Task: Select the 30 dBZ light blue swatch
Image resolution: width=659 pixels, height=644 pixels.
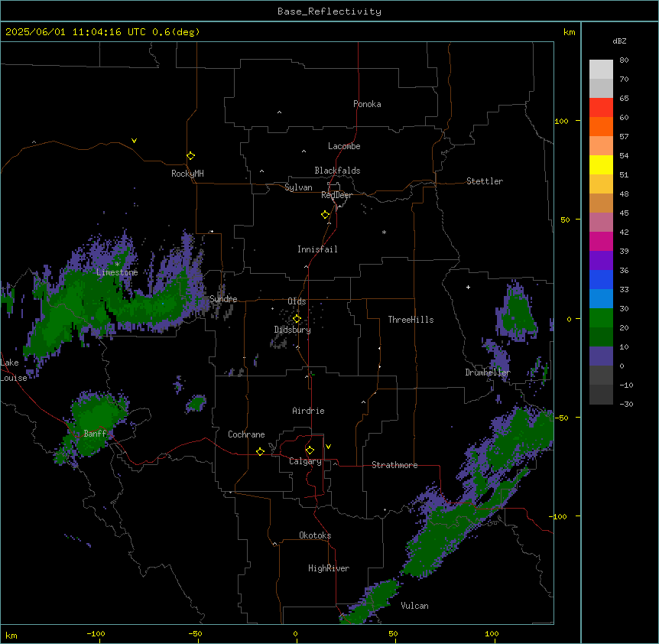Action: [x=601, y=298]
